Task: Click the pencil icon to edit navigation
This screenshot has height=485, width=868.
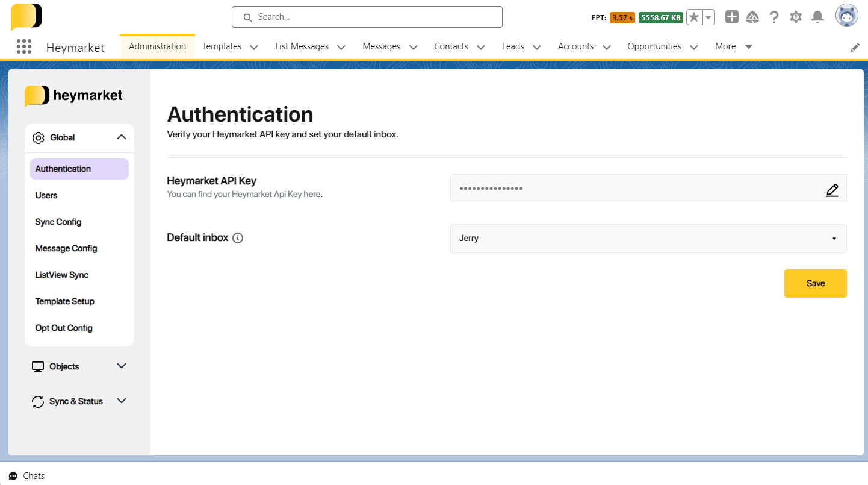Action: click(x=855, y=47)
